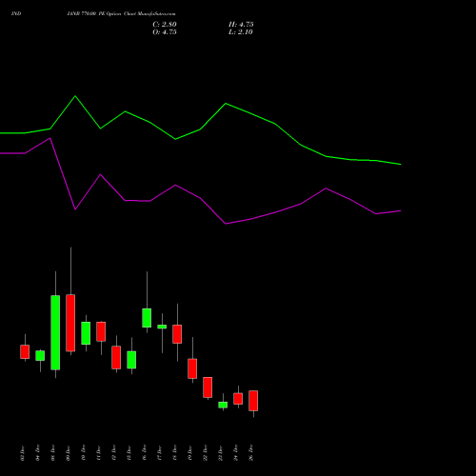Click the high value H: 4.75
476x476 pixels.
241,25
